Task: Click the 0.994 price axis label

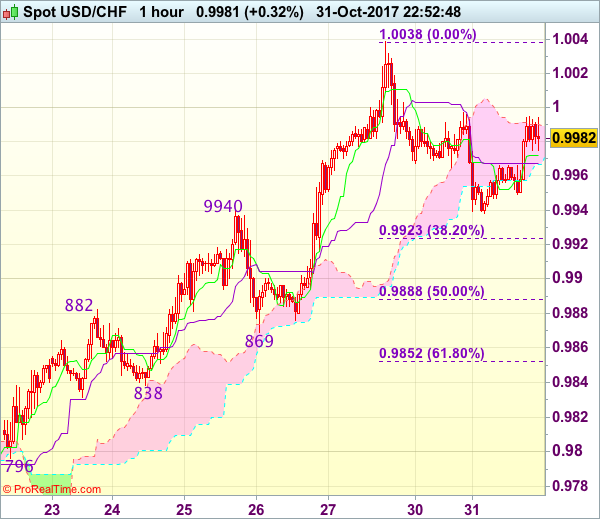Action: 570,210
